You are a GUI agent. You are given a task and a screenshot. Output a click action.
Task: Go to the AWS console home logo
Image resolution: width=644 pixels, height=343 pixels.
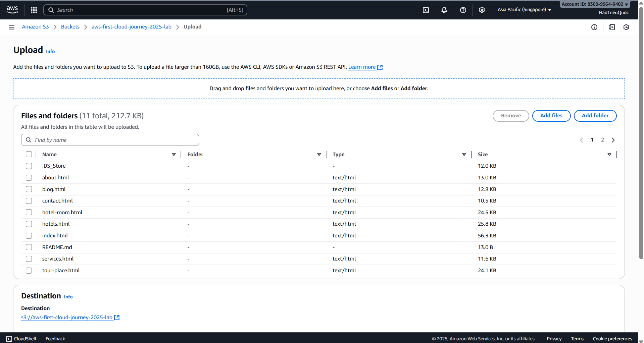tap(12, 10)
